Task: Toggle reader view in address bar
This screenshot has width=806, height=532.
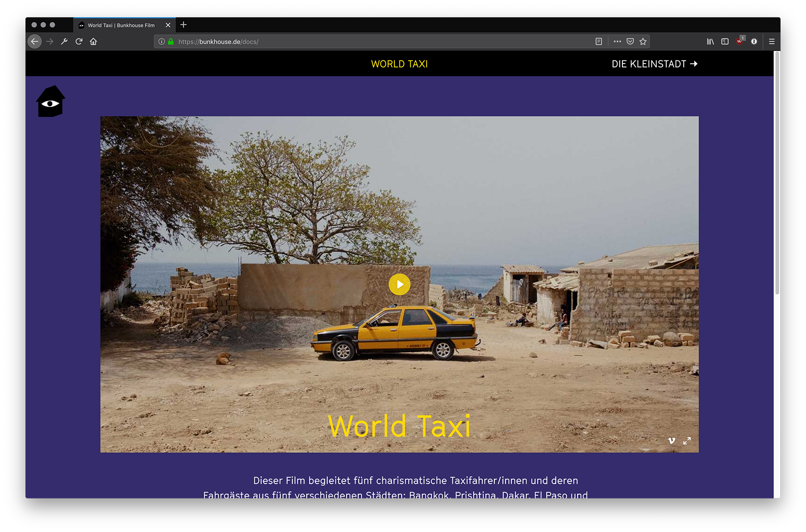Action: [x=599, y=42]
